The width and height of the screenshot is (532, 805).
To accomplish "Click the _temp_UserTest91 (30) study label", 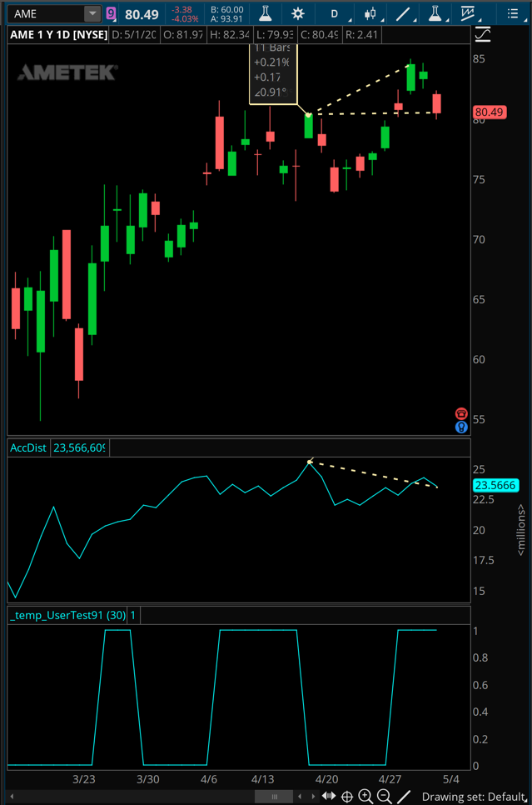I will point(67,615).
